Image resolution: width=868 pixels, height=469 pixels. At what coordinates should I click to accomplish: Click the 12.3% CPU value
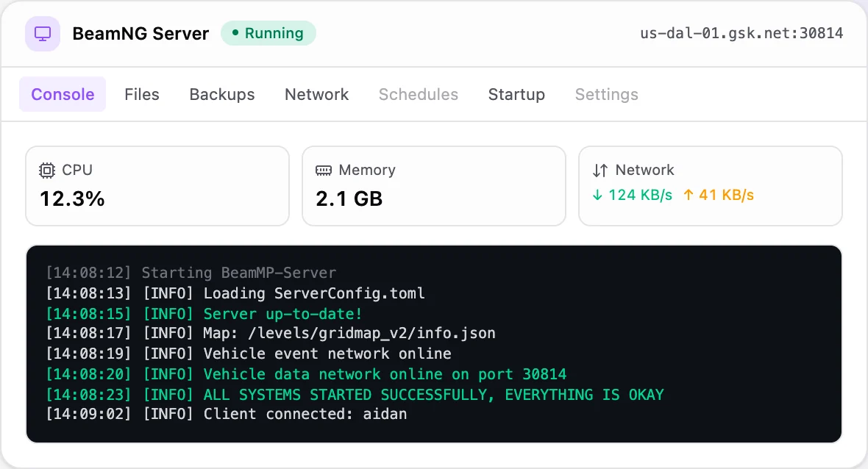[x=73, y=198]
